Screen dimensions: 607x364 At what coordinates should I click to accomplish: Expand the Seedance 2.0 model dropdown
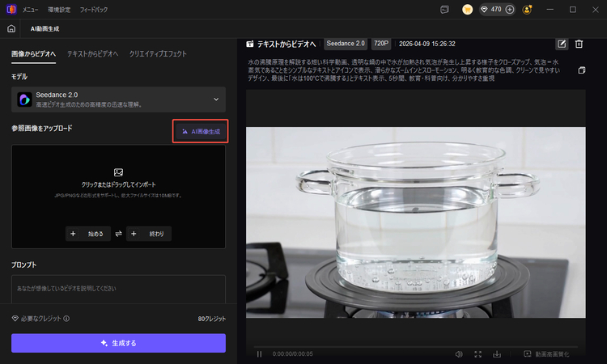click(118, 99)
